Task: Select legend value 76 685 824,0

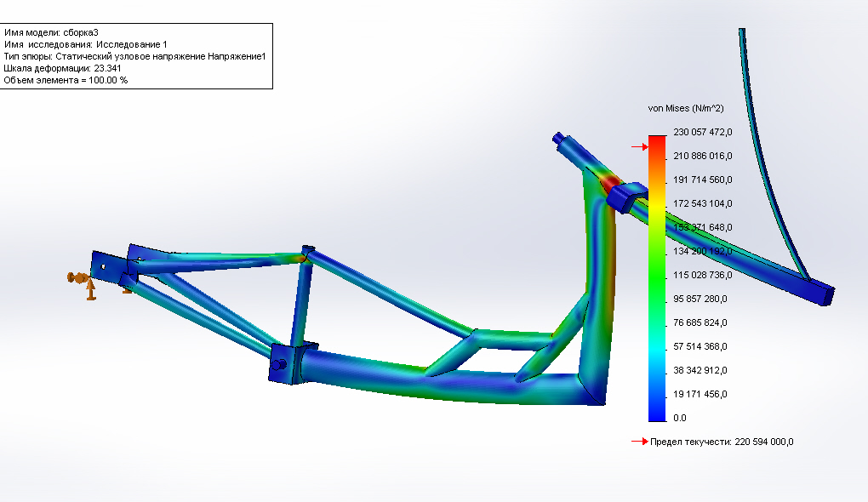Action: pyautogui.click(x=700, y=322)
